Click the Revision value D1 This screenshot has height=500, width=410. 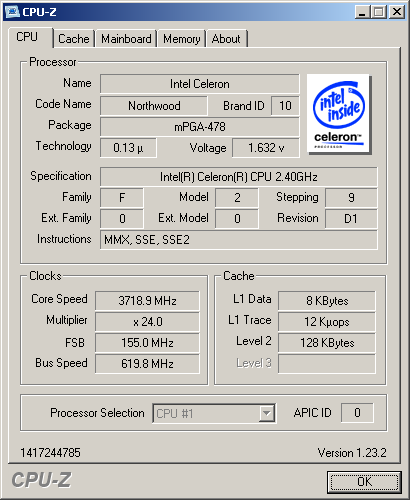pyautogui.click(x=351, y=219)
